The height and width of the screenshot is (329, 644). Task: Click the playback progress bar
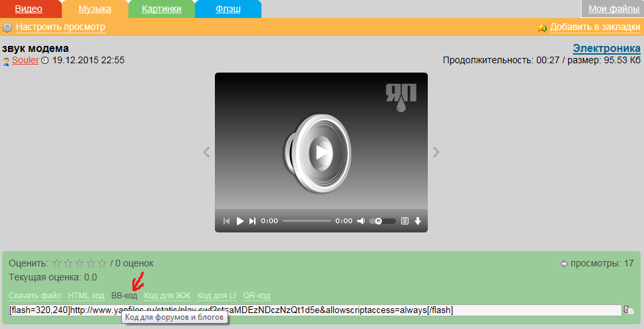pyautogui.click(x=307, y=221)
